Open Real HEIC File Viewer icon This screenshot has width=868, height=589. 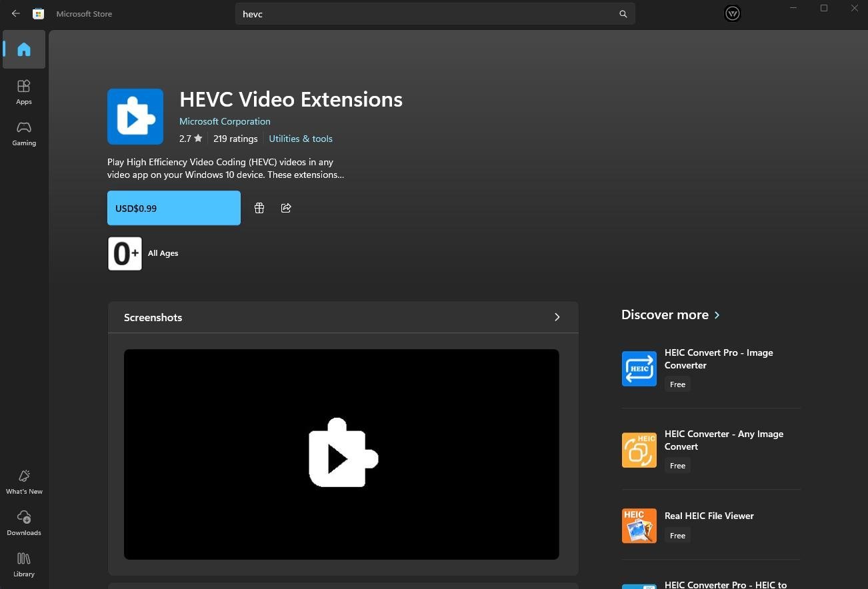tap(639, 526)
